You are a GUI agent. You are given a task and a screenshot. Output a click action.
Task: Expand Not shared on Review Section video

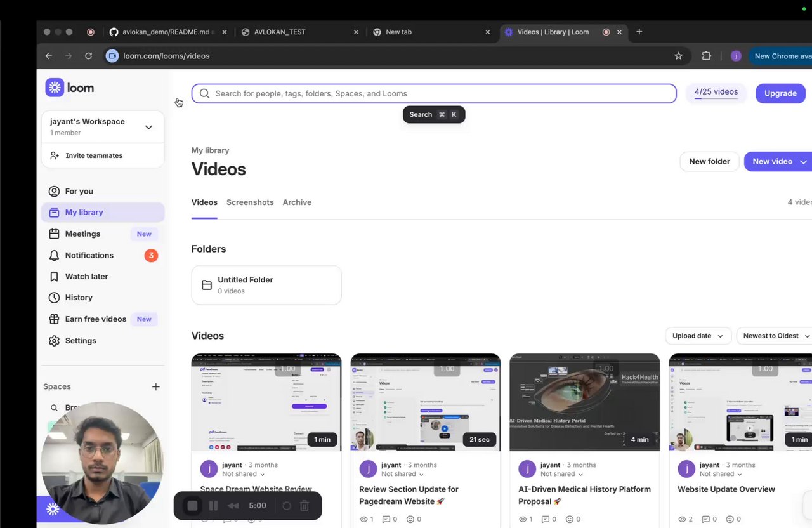[403, 474]
